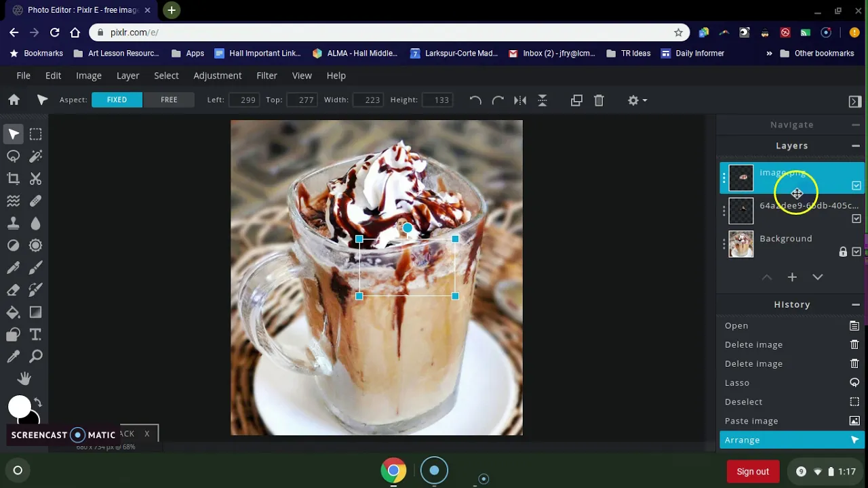Open the white foreground color swatch
Viewport: 868px width, 488px height.
coord(19,407)
